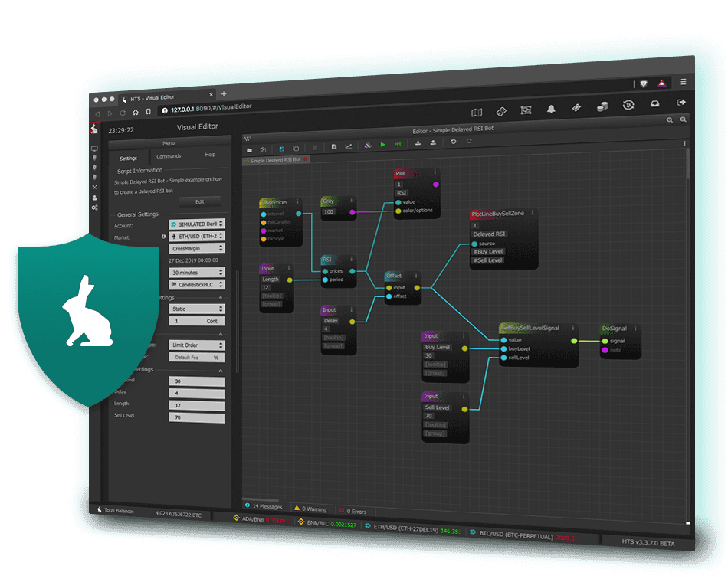The height and width of the screenshot is (579, 728).
Task: Select Simple Delayed RSI Bot script tab
Action: coord(275,161)
